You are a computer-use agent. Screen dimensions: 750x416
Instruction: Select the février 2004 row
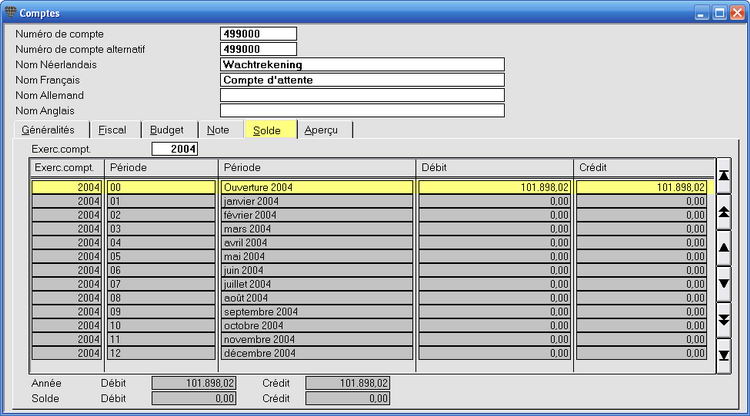369,215
